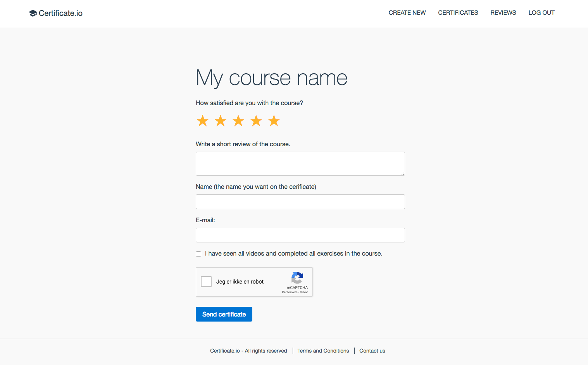Select the fourth star rating
This screenshot has width=588, height=365.
pos(256,121)
